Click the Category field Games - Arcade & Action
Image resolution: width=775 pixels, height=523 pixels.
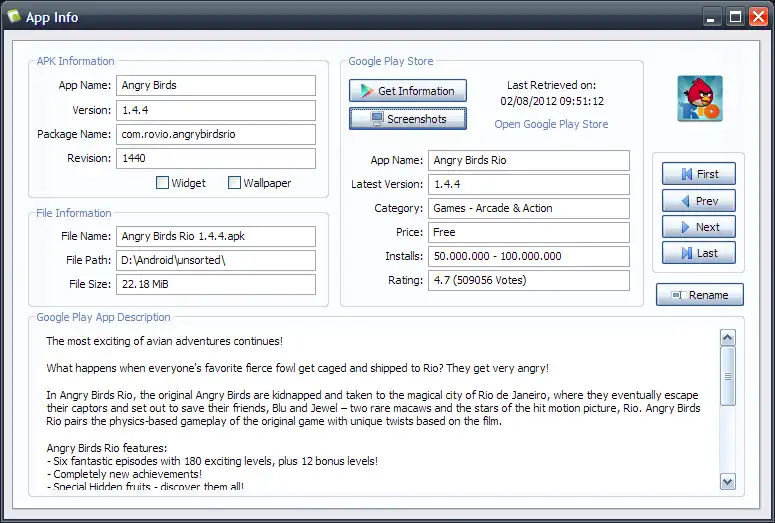coord(529,208)
